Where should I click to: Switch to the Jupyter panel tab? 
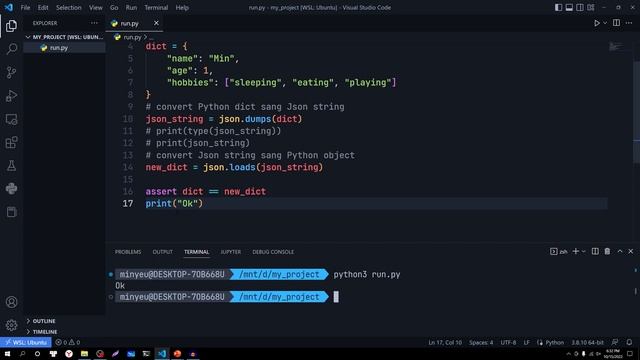coord(231,252)
